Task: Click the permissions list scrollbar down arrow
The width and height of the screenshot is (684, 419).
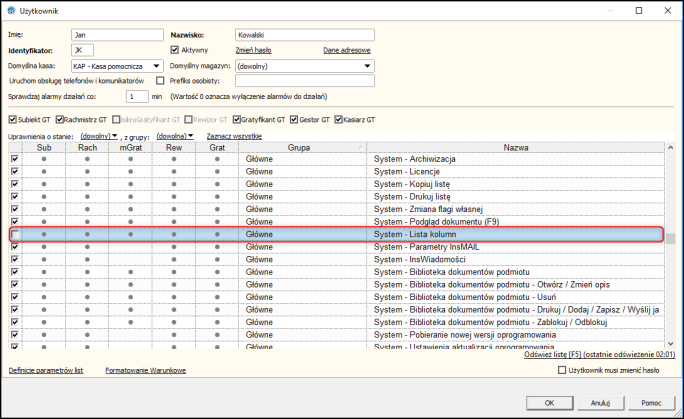Action: coord(670,344)
